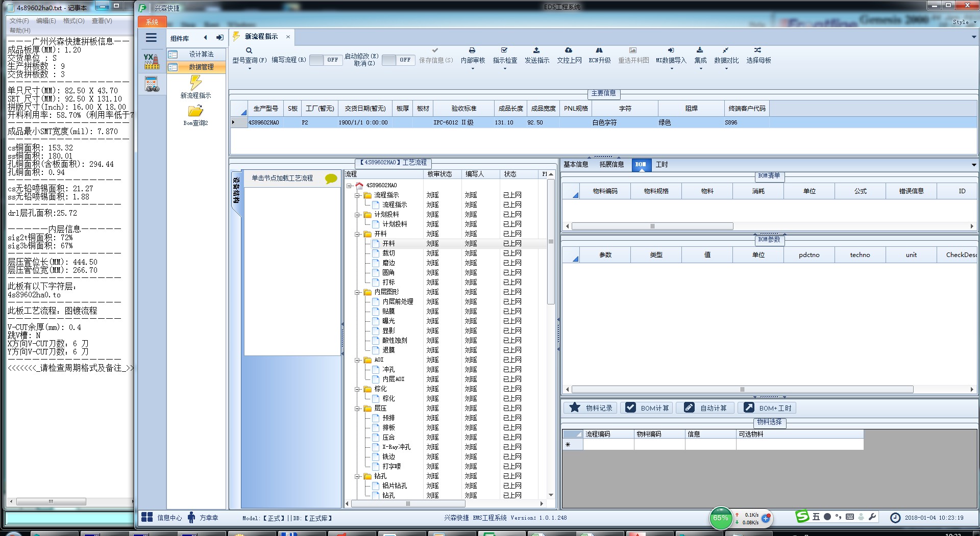Image resolution: width=980 pixels, height=536 pixels.
Task: Click 内部审核 printer icon
Action: tap(472, 50)
